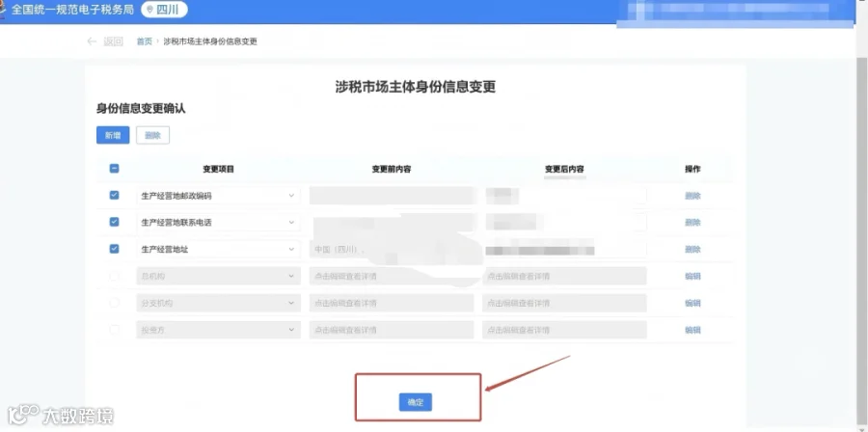Select the 分支机构 row radio circle
The image size is (868, 432).
click(x=114, y=303)
